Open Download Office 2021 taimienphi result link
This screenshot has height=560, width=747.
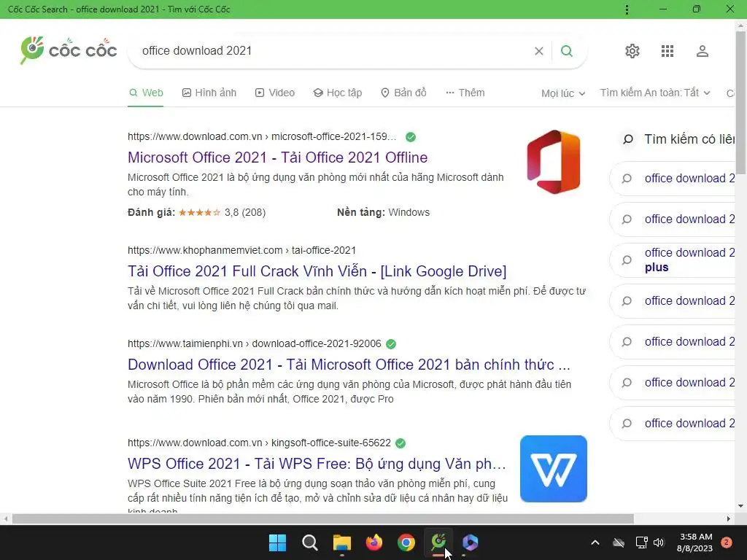click(349, 365)
